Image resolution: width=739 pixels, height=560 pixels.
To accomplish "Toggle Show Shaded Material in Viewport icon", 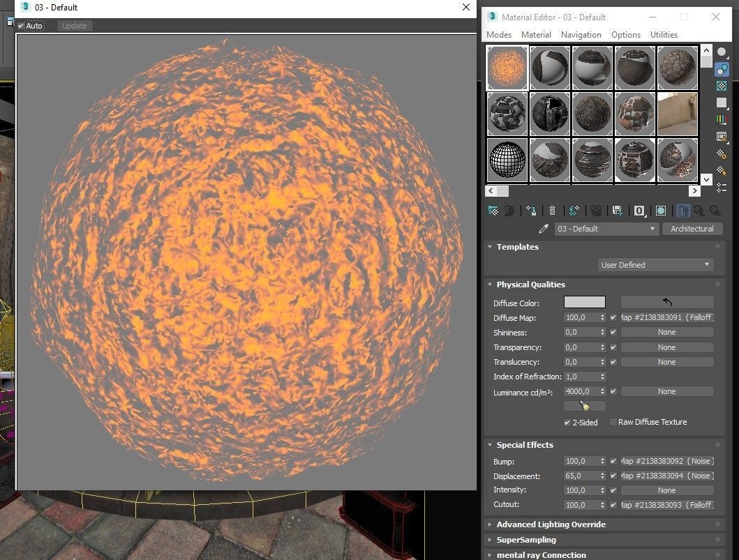I will (661, 211).
